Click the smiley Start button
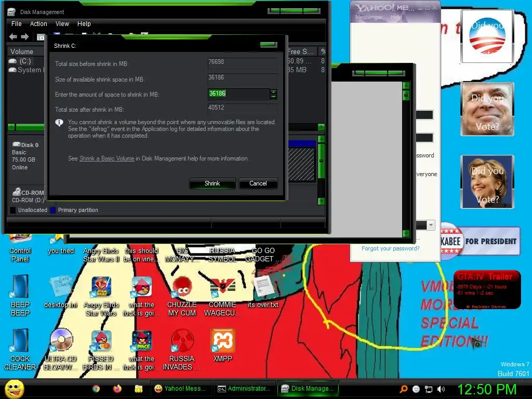This screenshot has width=532, height=399. tap(14, 389)
